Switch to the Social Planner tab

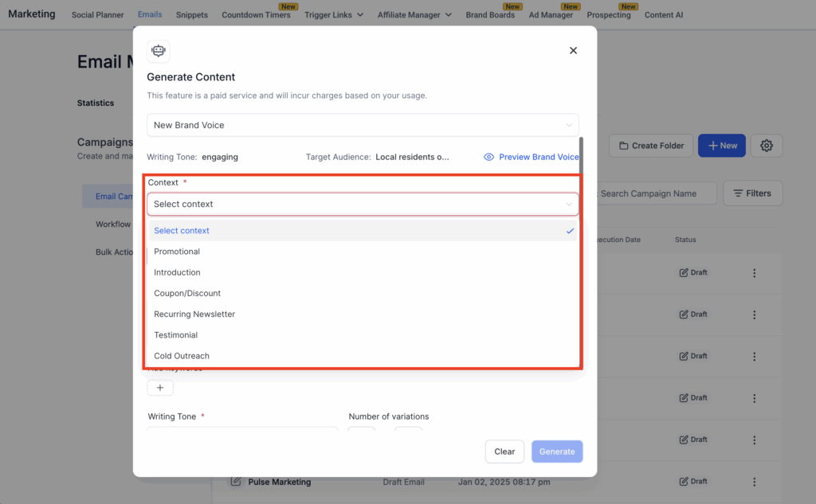(98, 15)
